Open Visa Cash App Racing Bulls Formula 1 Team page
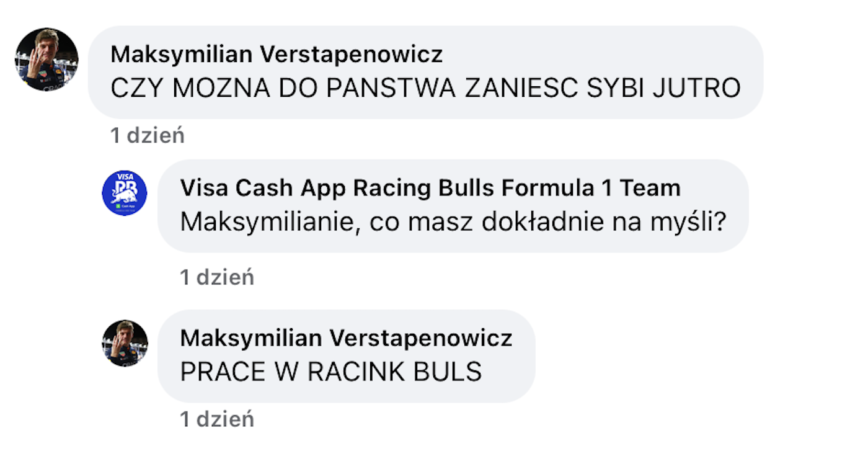The height and width of the screenshot is (456, 868). 430,188
